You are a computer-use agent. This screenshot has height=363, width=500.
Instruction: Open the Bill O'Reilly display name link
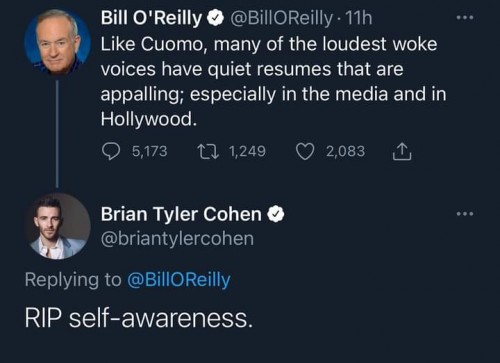[151, 18]
